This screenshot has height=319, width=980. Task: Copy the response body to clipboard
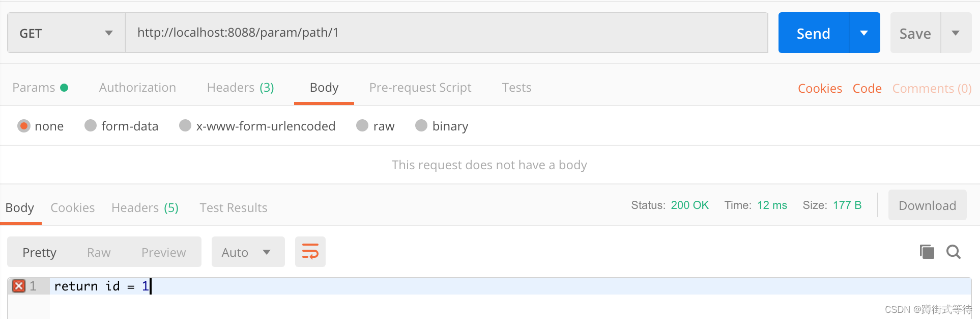coord(927,252)
